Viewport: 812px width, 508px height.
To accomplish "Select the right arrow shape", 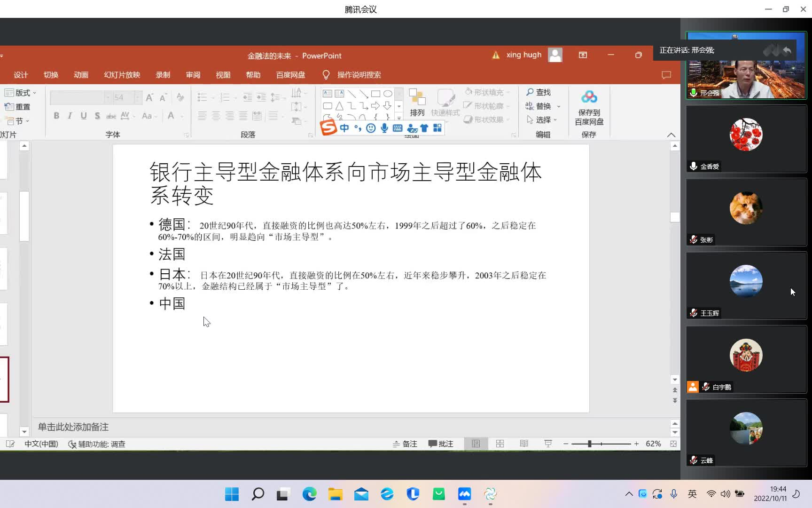I will [x=375, y=106].
